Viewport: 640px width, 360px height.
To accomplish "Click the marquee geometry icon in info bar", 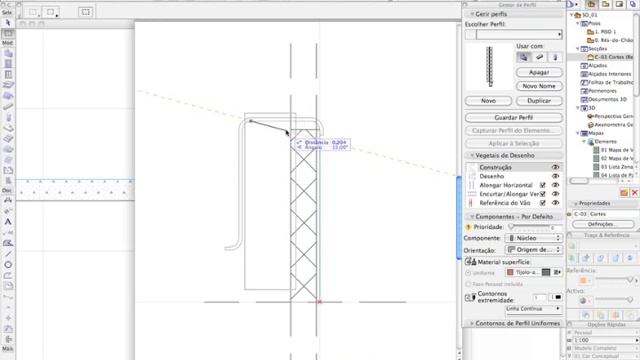I will [86, 12].
